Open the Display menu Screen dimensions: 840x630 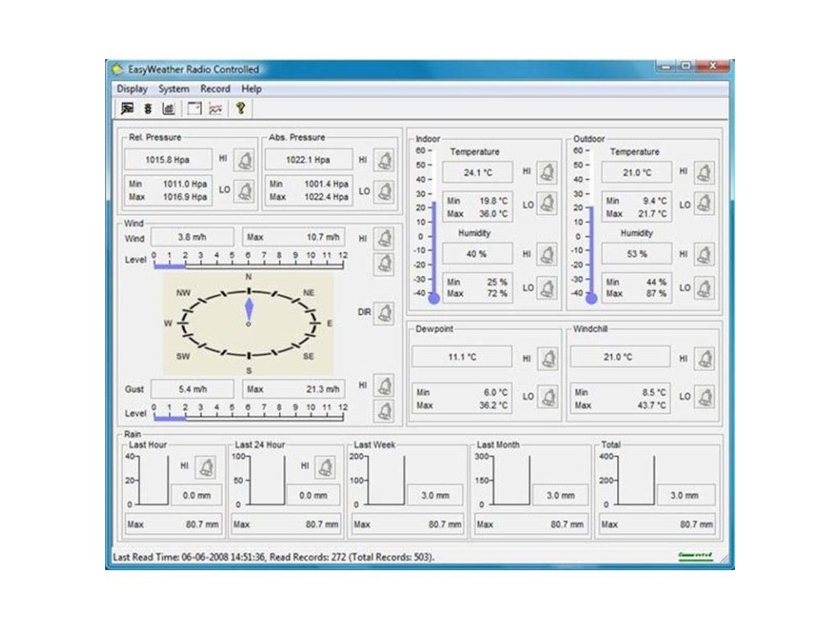pos(132,89)
